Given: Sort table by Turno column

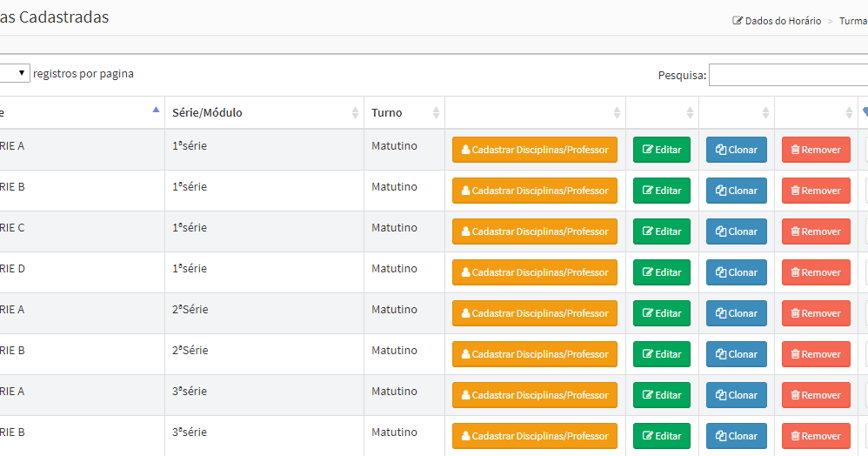Looking at the screenshot, I should point(404,113).
